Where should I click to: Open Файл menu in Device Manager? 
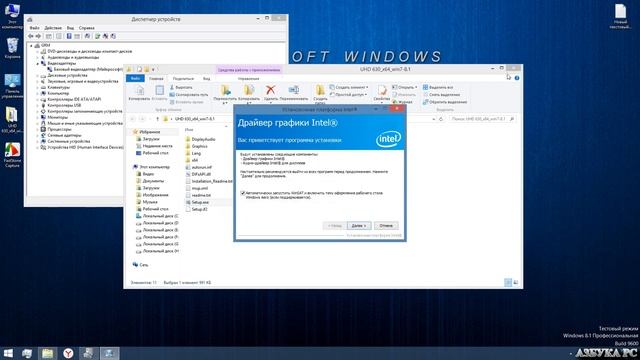pos(34,28)
